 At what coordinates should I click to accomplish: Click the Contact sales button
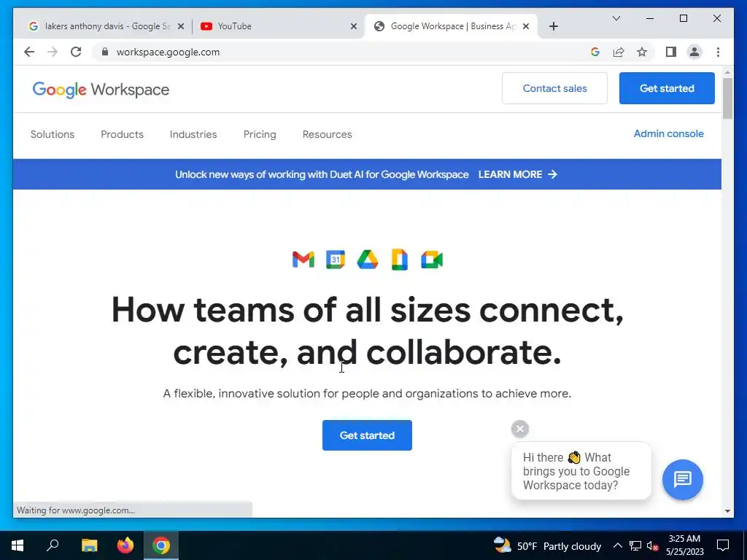tap(554, 88)
